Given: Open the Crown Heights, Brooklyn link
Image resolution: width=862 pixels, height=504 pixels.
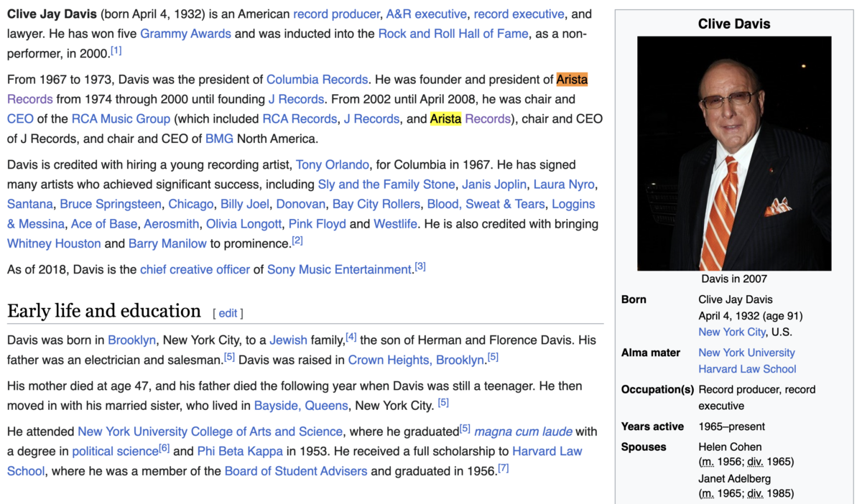Looking at the screenshot, I should tap(417, 360).
